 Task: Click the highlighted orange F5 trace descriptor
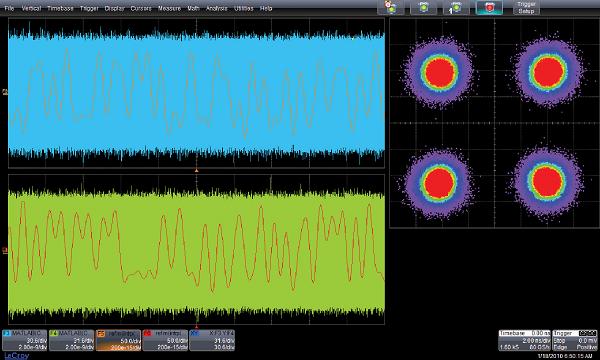[x=119, y=340]
